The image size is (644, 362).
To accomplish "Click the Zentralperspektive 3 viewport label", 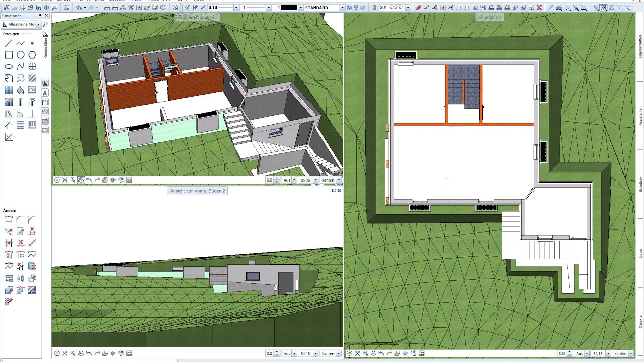I will coord(197,17).
